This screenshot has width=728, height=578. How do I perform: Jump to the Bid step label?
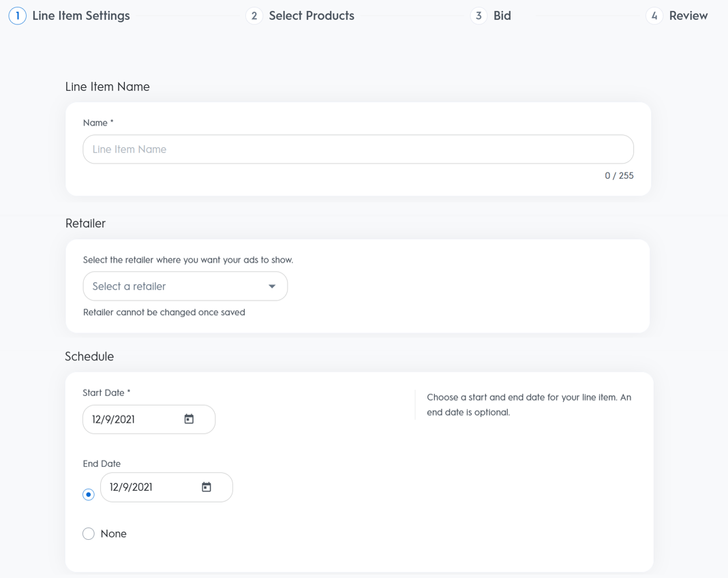pos(502,16)
